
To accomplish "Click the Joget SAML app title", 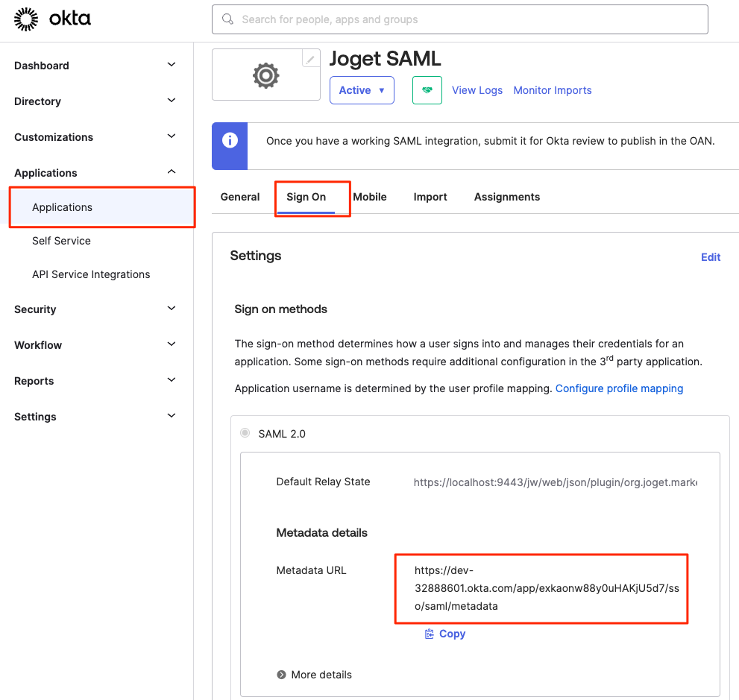I will (385, 59).
